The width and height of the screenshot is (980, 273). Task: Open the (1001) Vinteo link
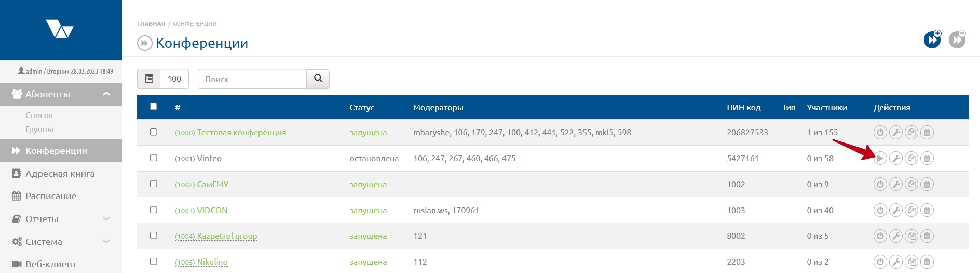[198, 159]
